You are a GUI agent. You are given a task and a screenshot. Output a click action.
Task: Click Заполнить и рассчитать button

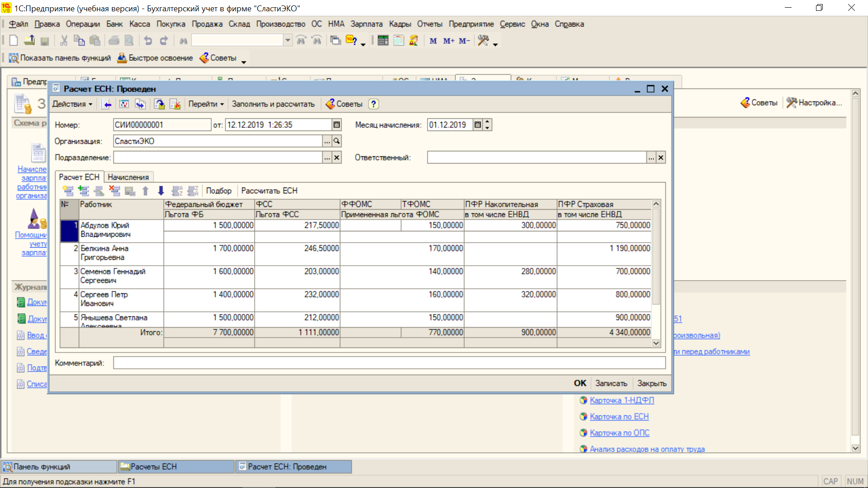[x=273, y=104]
